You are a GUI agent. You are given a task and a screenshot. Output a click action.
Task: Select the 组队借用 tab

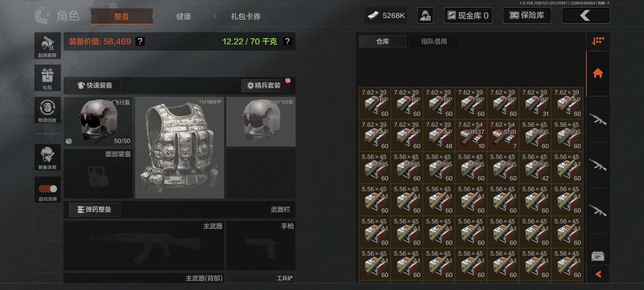434,42
